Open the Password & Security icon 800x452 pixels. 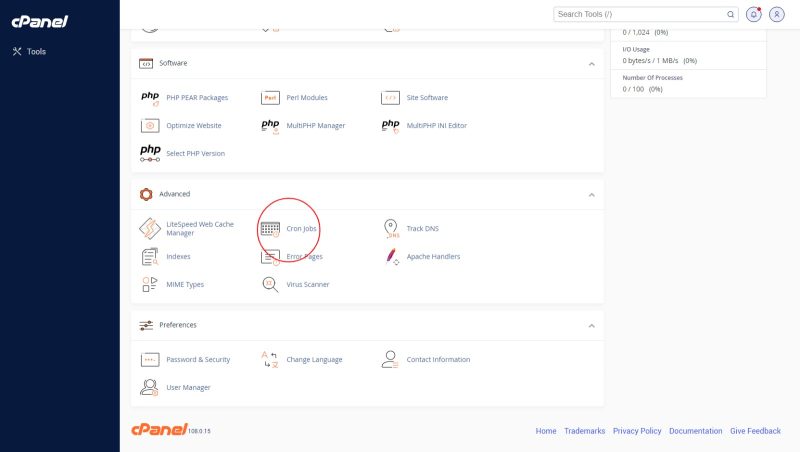click(x=150, y=359)
